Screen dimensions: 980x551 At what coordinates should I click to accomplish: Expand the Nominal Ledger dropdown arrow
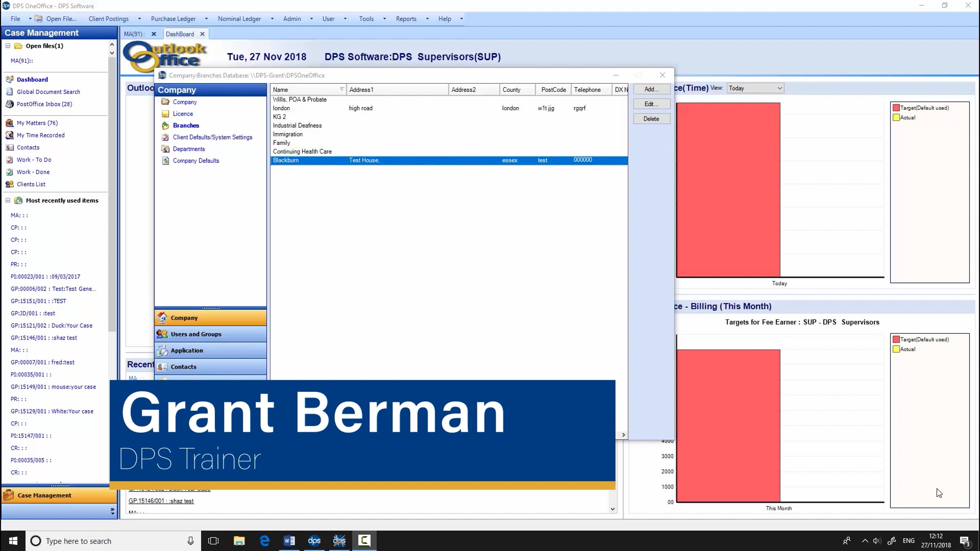pos(272,19)
